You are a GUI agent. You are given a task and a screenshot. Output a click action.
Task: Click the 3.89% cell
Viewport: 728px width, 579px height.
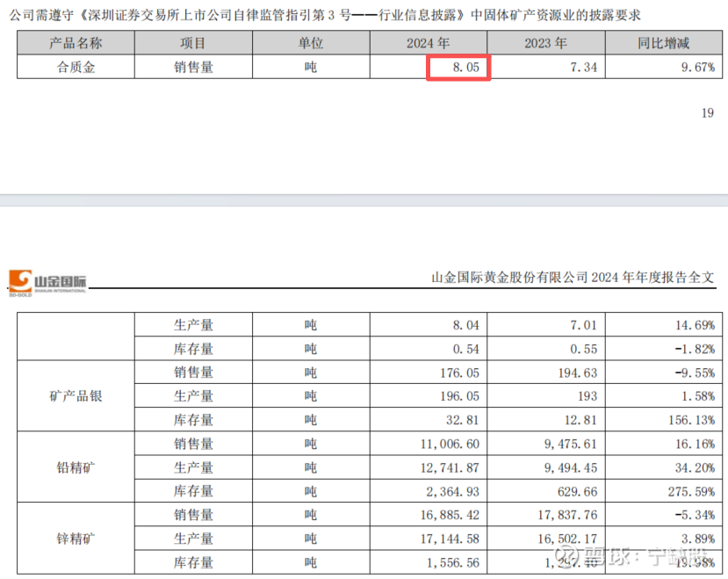[664, 538]
